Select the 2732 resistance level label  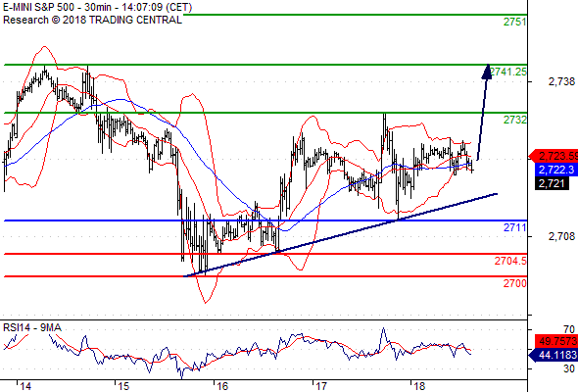point(515,120)
